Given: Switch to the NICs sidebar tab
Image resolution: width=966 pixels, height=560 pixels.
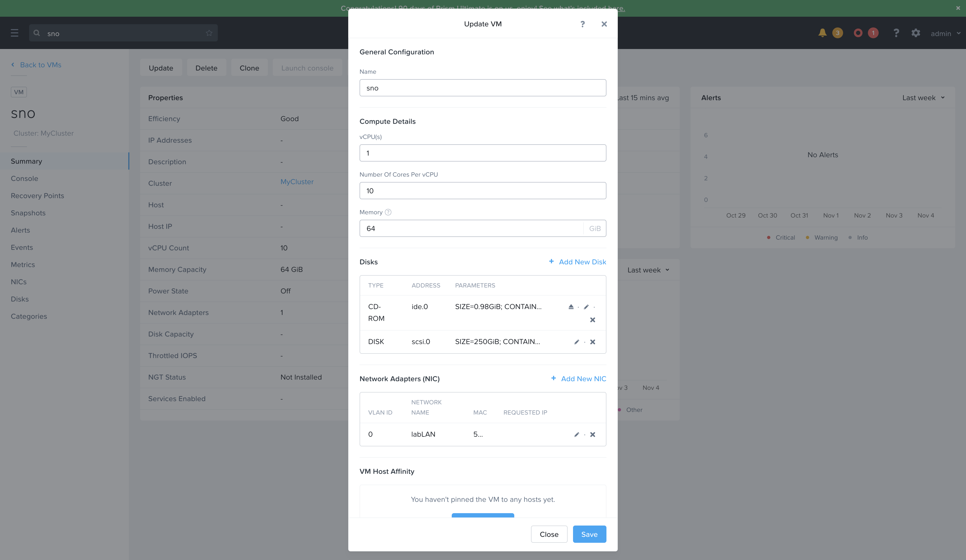Looking at the screenshot, I should (18, 282).
